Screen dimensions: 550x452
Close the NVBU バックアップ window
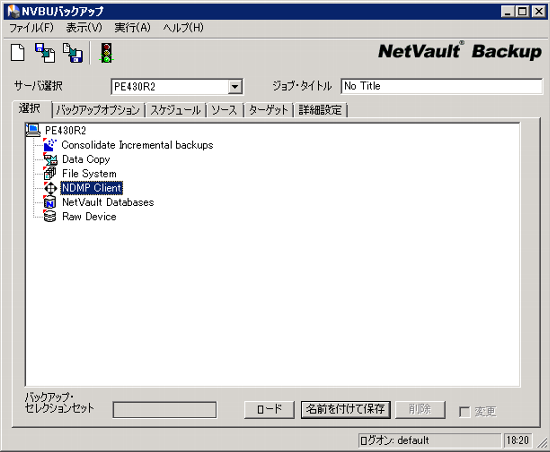coord(538,12)
